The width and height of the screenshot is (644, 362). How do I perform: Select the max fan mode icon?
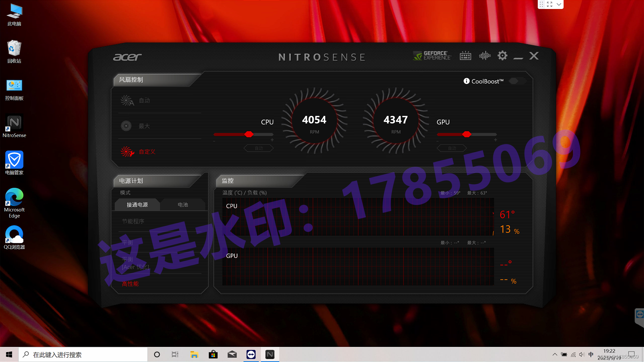click(x=126, y=126)
